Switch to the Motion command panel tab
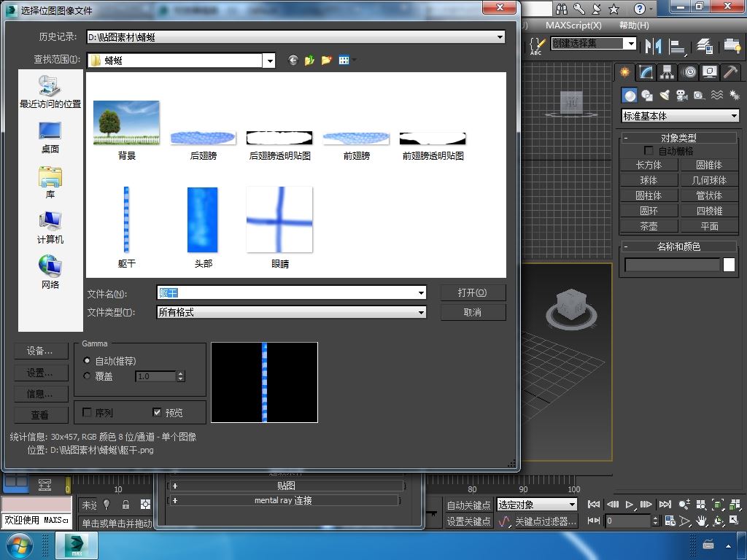This screenshot has height=560, width=747. coord(689,72)
